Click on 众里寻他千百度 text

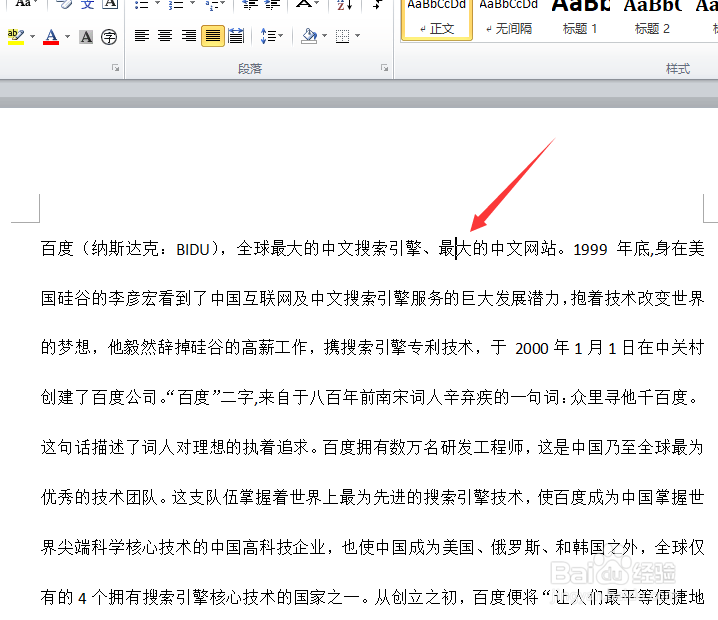[x=629, y=397]
